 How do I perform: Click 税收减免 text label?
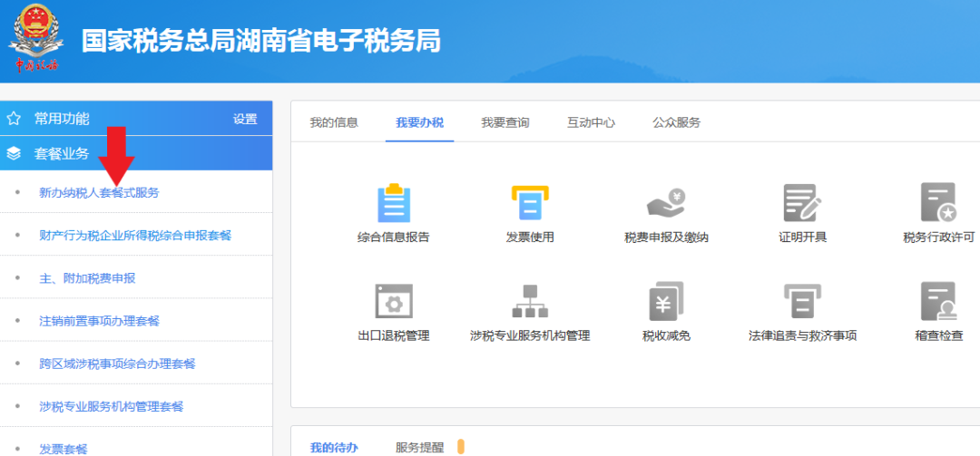[666, 336]
